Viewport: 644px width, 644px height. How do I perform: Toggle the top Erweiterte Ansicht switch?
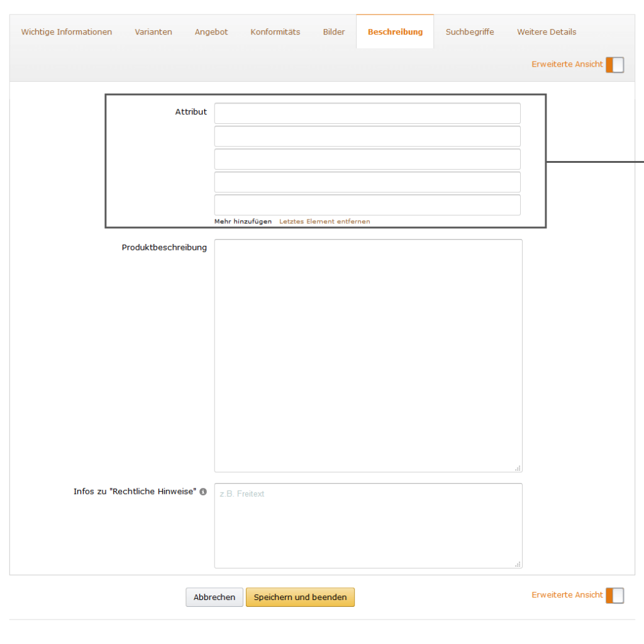614,65
